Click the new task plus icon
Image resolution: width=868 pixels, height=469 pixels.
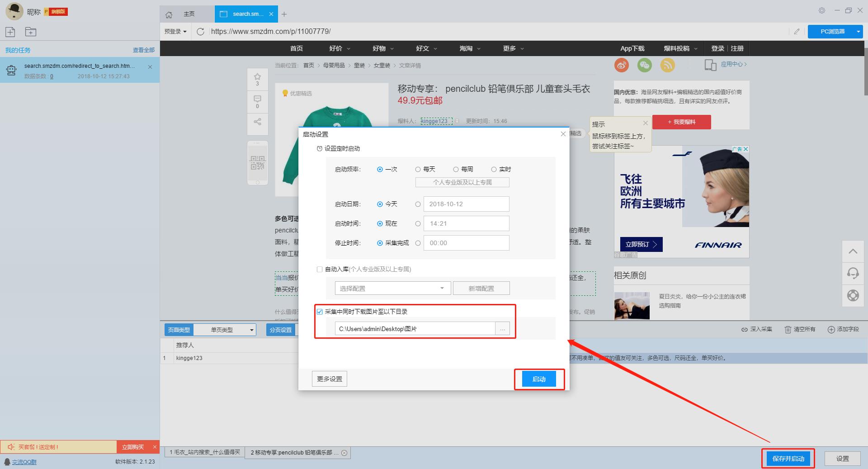(10, 32)
